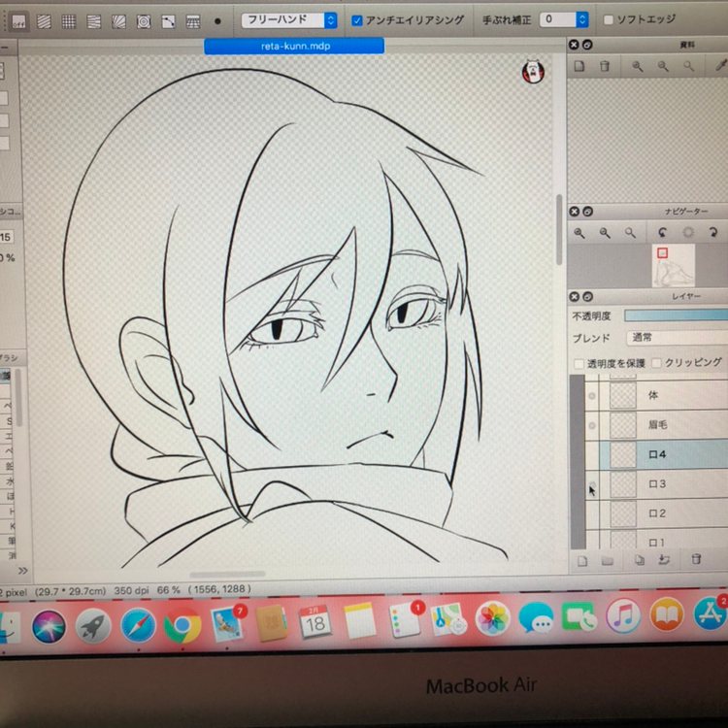The height and width of the screenshot is (728, 728).
Task: Add new reference image in 資料 panel
Action: click(579, 66)
